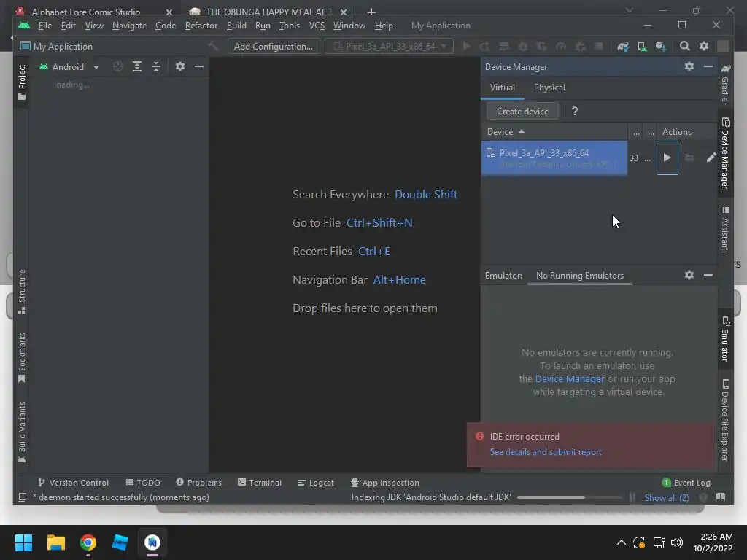Open File Explorer from taskbar
This screenshot has width=747, height=560.
(x=55, y=542)
